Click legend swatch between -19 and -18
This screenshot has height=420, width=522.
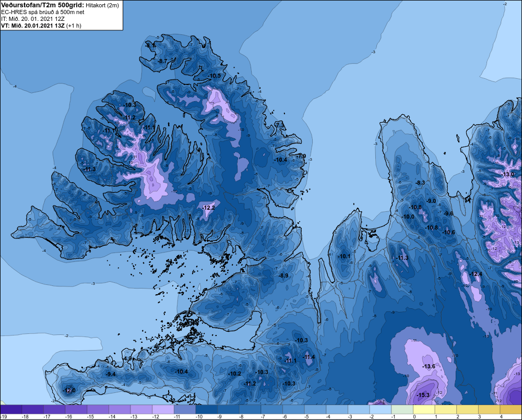[11, 410]
